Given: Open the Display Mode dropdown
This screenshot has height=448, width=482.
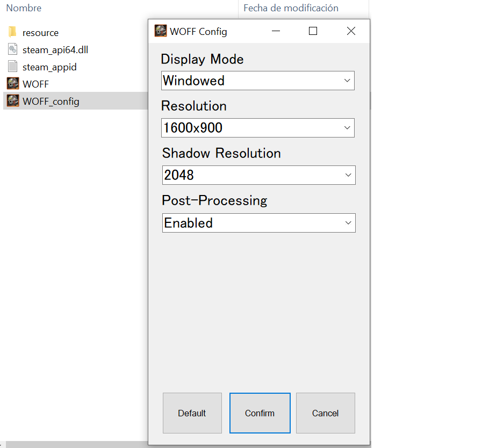Looking at the screenshot, I should 257,81.
